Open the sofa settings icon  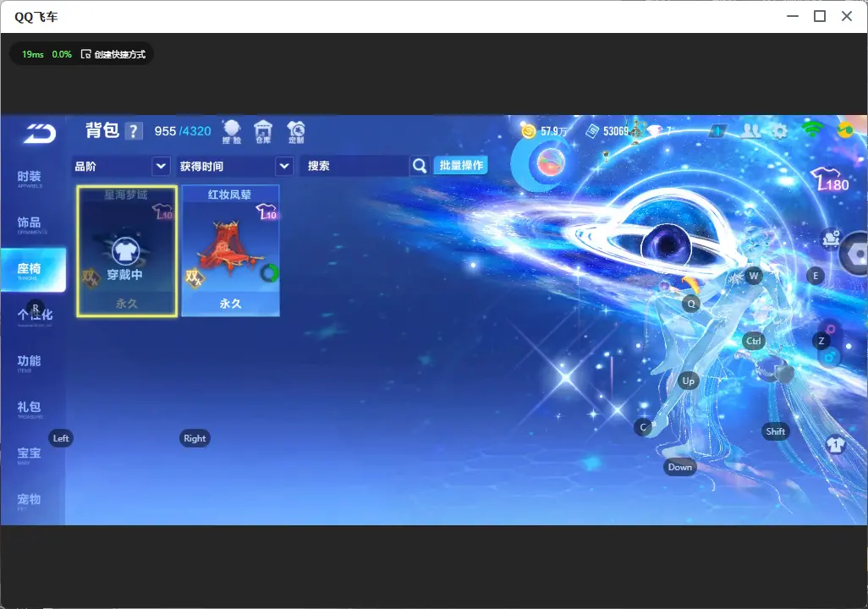click(832, 239)
